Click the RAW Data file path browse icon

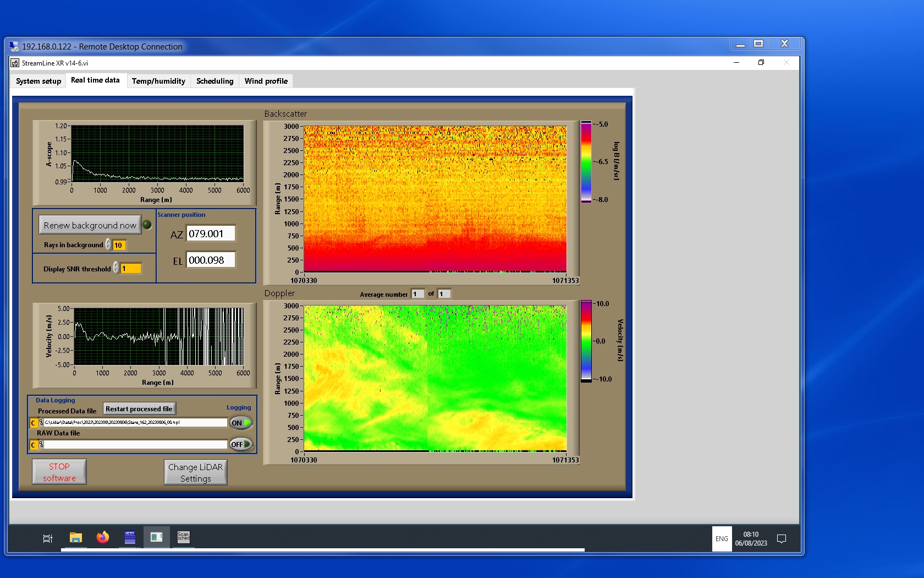click(x=41, y=445)
